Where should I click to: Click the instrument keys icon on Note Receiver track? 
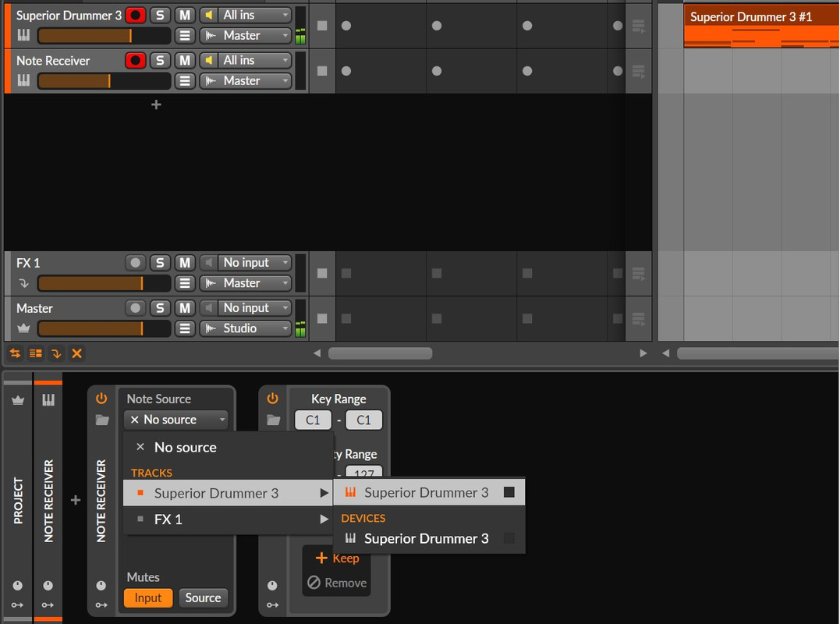pos(23,81)
